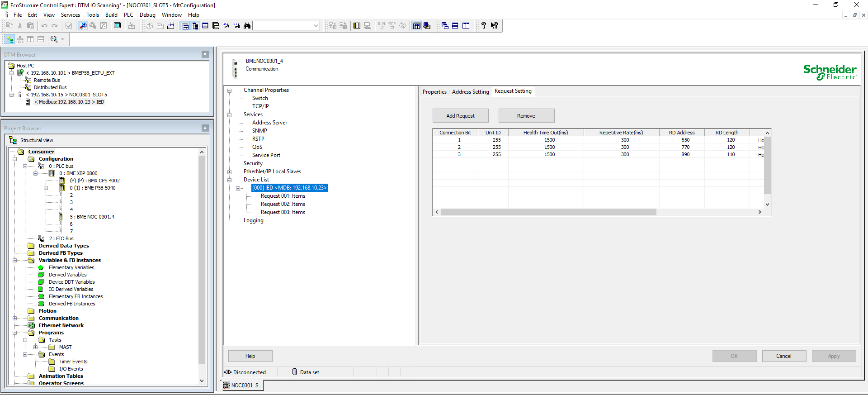The height and width of the screenshot is (395, 868).
Task: Select the Functional view hierarchy icon
Action: (x=20, y=39)
